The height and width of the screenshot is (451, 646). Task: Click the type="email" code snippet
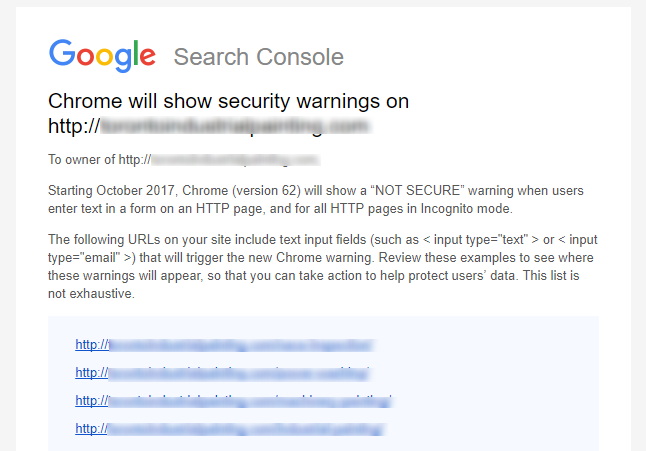(x=91, y=258)
